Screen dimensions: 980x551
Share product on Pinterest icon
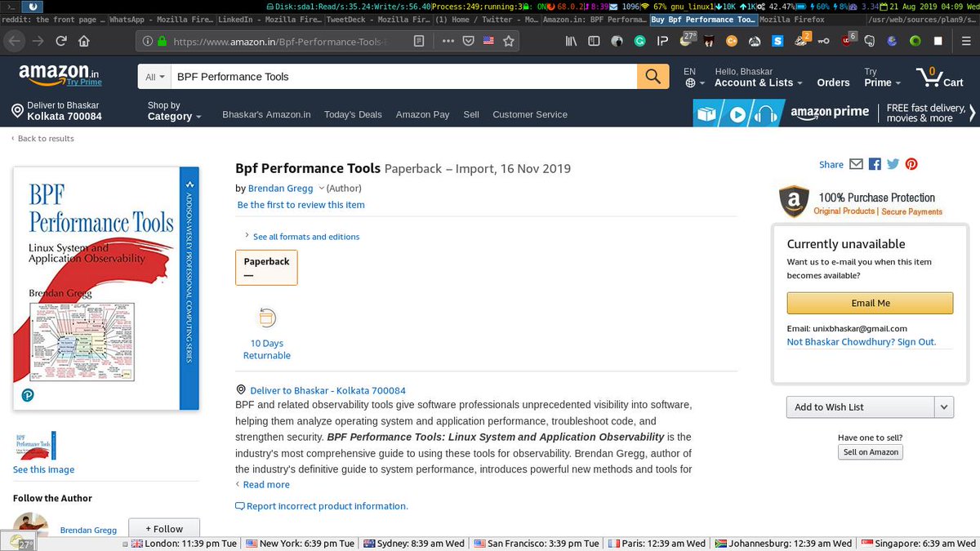911,164
